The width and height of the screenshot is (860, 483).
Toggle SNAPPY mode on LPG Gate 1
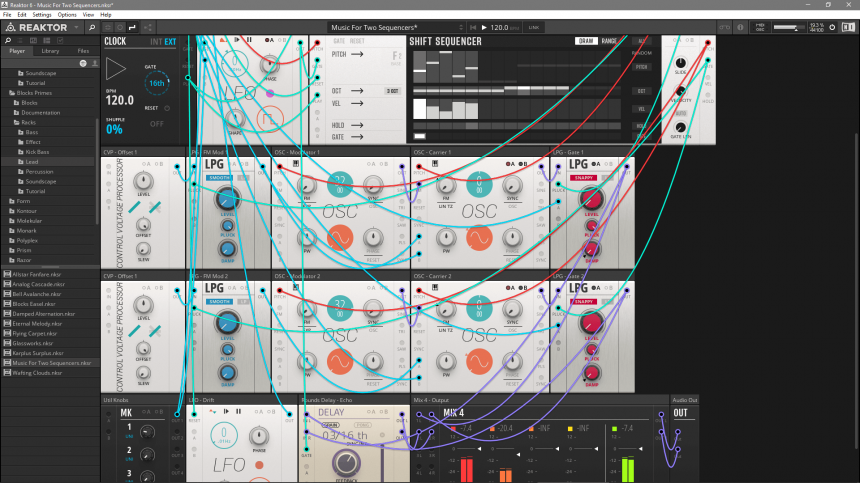pyautogui.click(x=583, y=178)
